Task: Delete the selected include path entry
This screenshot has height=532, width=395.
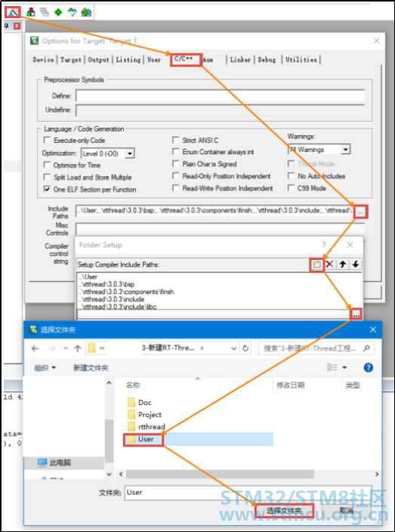Action: point(330,264)
